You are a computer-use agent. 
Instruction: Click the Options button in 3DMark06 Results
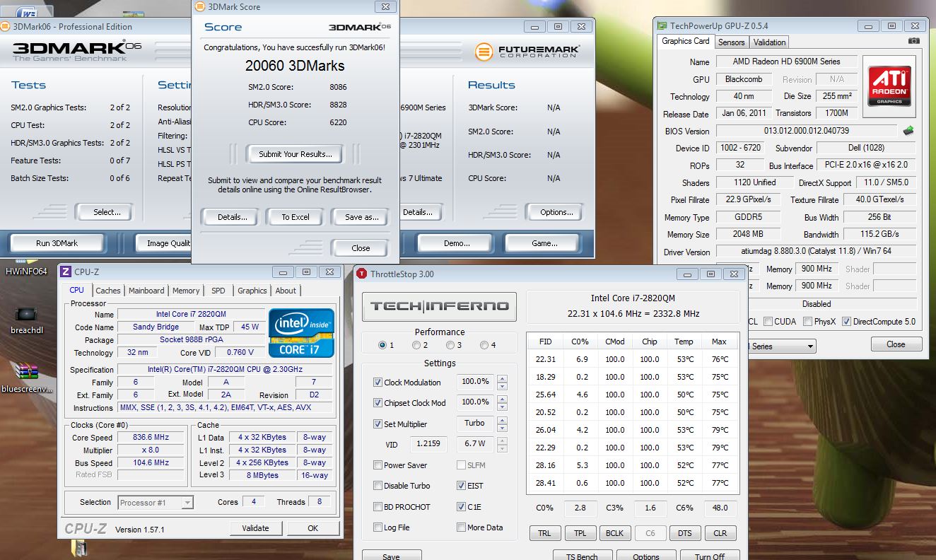pyautogui.click(x=556, y=212)
